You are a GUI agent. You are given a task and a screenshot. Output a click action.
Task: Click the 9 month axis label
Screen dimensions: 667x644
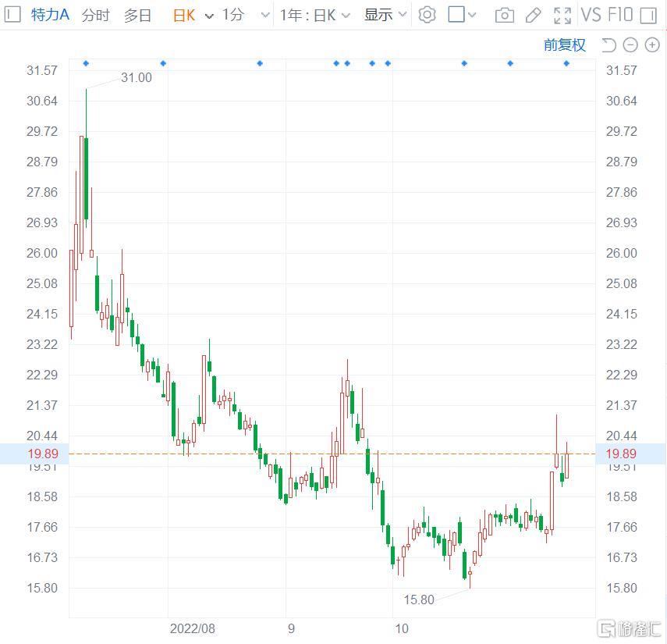click(291, 628)
